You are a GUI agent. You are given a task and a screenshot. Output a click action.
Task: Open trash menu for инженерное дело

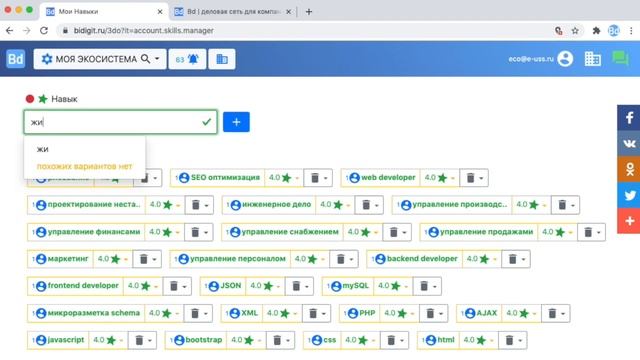(x=370, y=205)
